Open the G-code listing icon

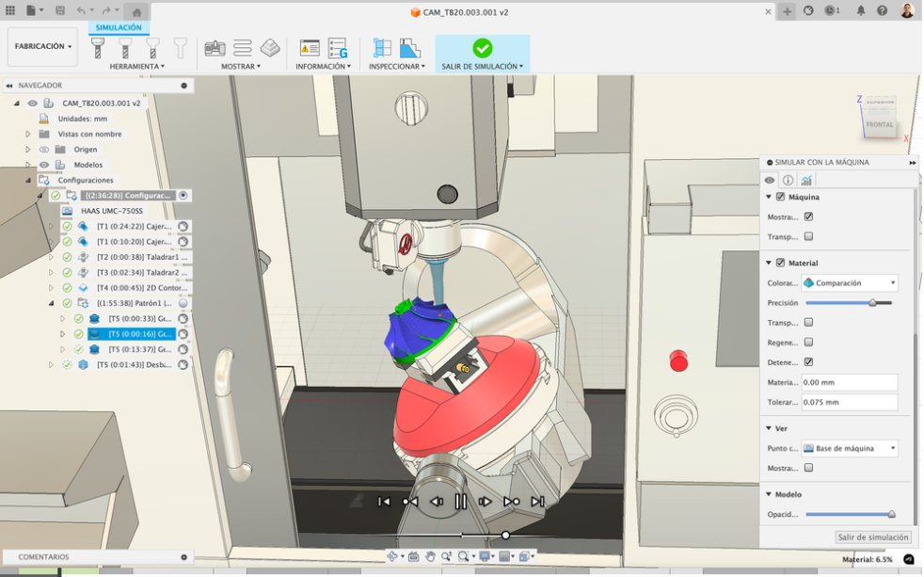(338, 48)
